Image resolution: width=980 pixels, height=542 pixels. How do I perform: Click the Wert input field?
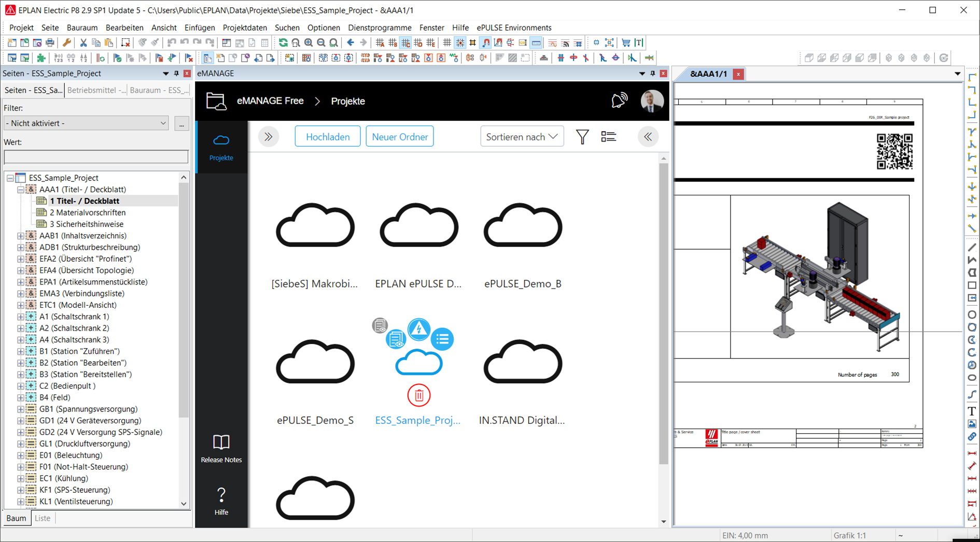pos(96,156)
